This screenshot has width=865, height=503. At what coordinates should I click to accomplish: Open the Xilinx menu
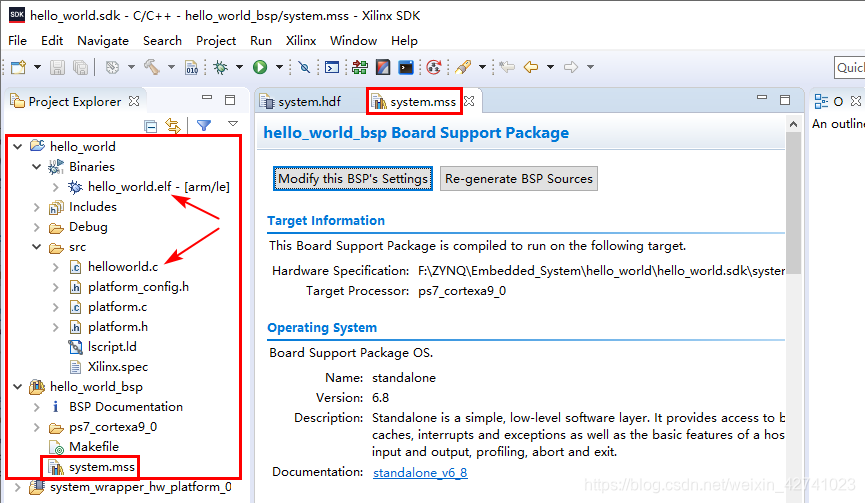point(301,41)
